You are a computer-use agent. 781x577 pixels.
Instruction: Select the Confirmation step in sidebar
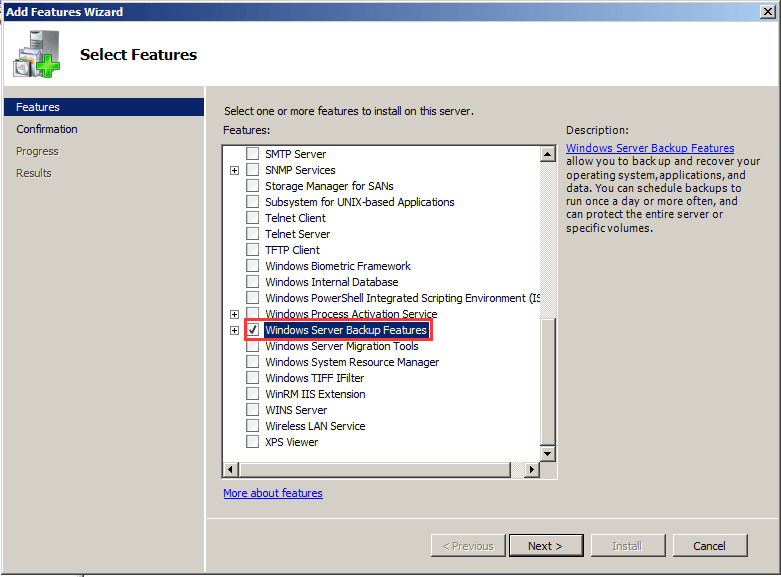47,129
